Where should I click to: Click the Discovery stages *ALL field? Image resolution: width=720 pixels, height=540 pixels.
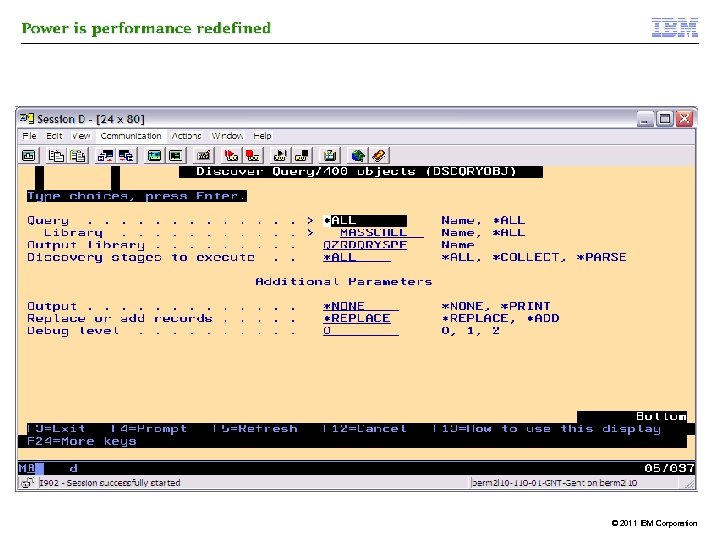coord(357,257)
